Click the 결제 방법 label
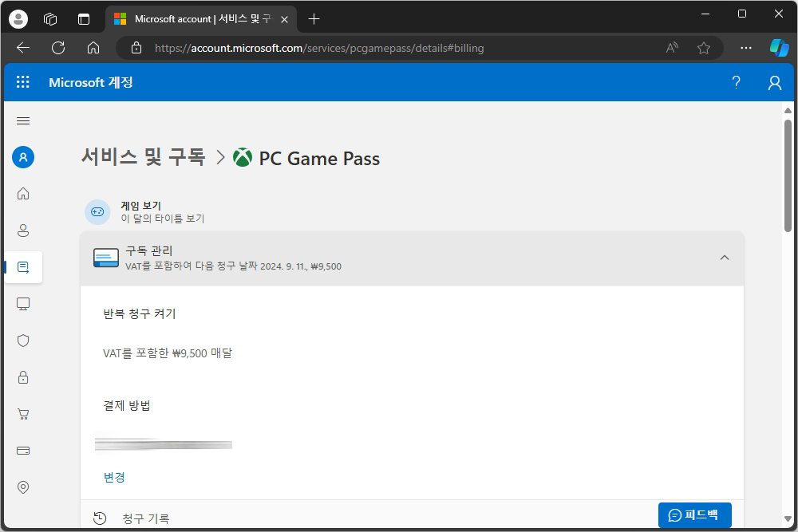The image size is (798, 532). click(127, 405)
